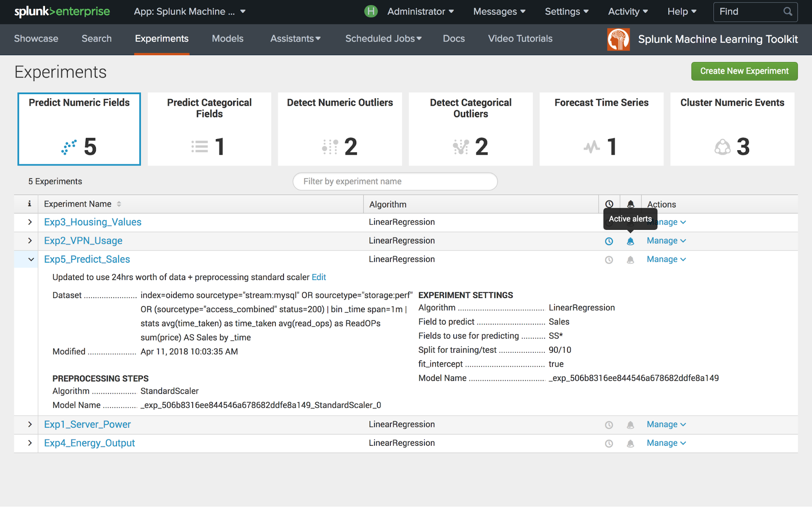Open the Manage dropdown for Exp5_Predict_Sales

pos(665,259)
